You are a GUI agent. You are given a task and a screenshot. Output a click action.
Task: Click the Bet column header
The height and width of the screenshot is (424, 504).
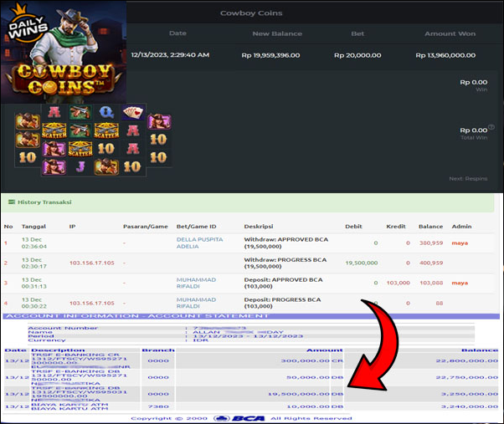click(357, 33)
